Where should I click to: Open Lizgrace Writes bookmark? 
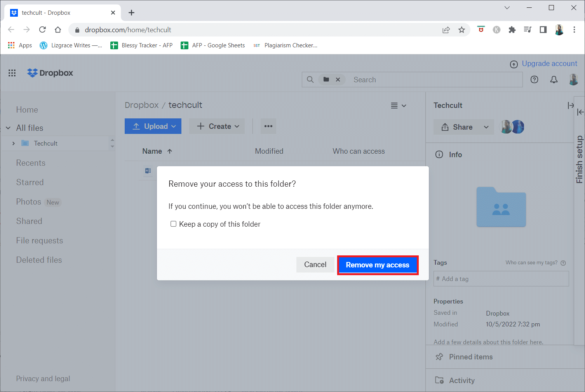point(71,45)
